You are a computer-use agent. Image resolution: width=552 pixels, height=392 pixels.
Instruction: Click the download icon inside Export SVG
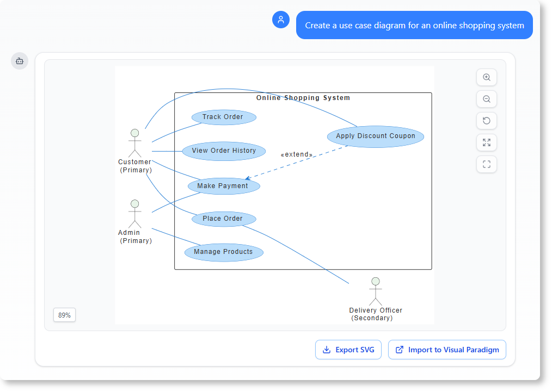[327, 350]
